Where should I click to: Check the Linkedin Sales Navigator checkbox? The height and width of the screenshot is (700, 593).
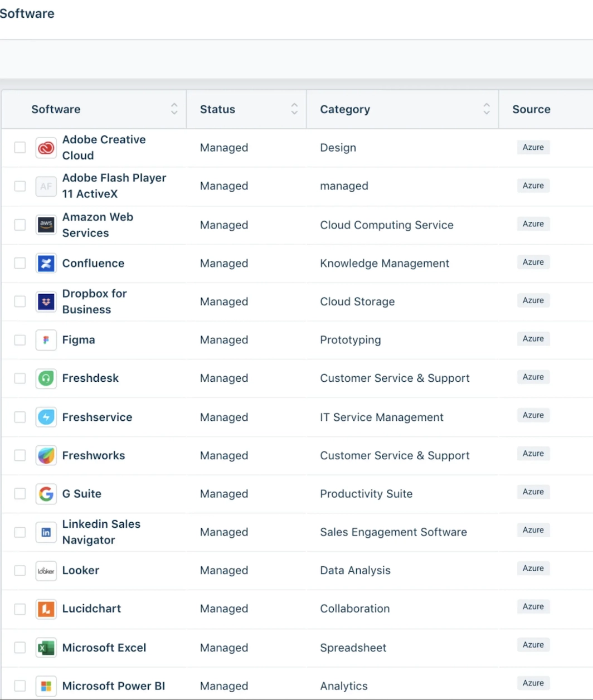pos(20,532)
